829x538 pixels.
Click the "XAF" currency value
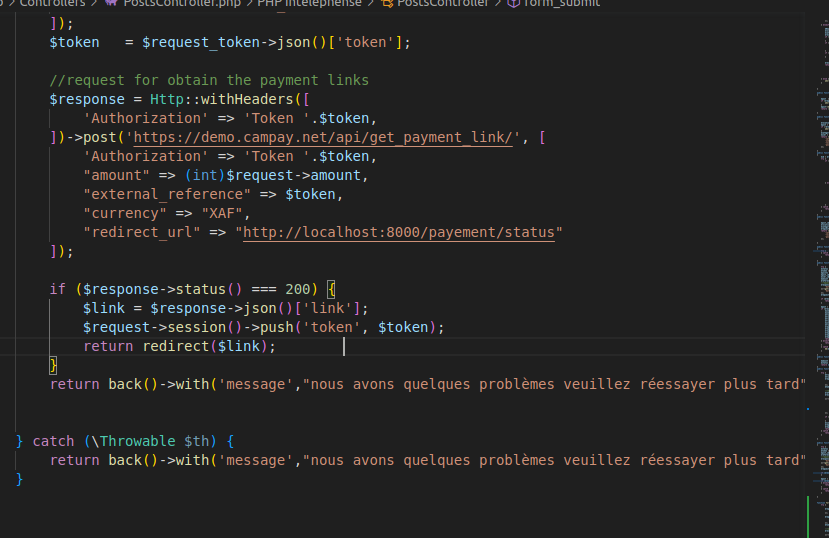(222, 214)
